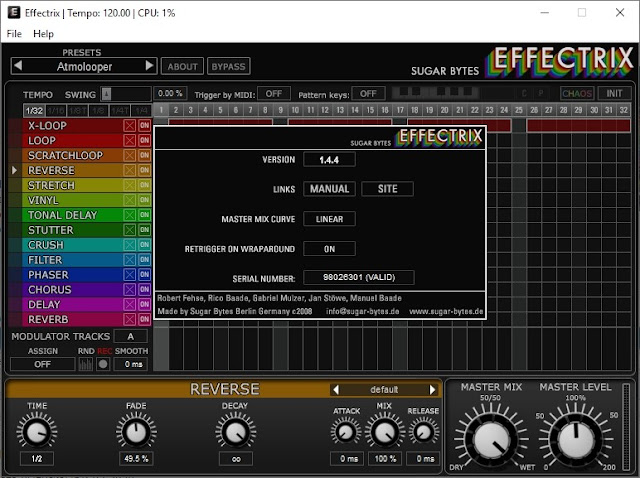Go to the previous preset with left arrow

point(18,65)
